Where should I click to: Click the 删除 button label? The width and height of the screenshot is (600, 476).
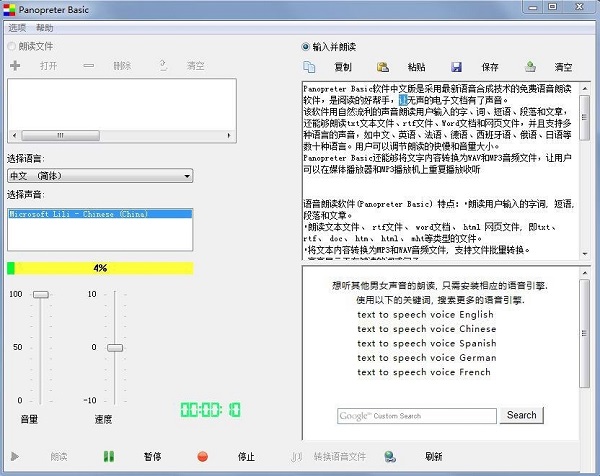122,66
